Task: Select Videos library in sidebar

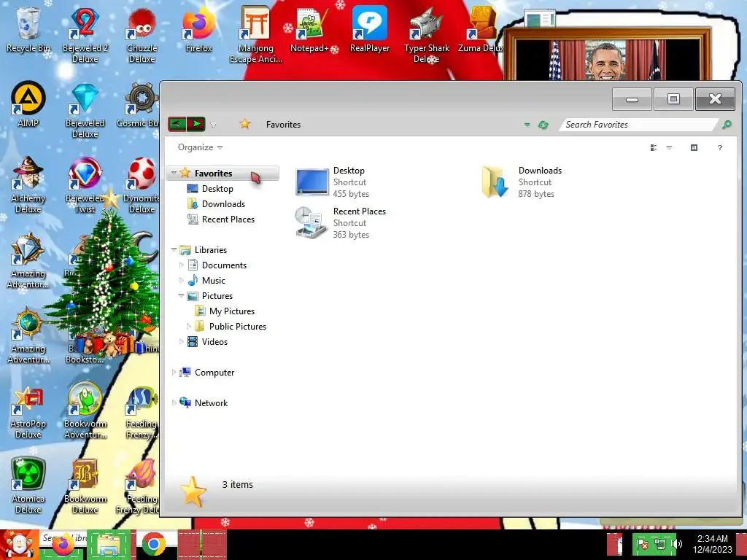Action: [x=214, y=341]
